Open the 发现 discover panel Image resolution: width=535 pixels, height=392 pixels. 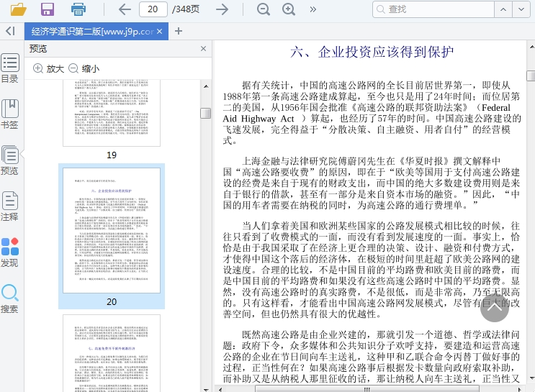[10, 252]
